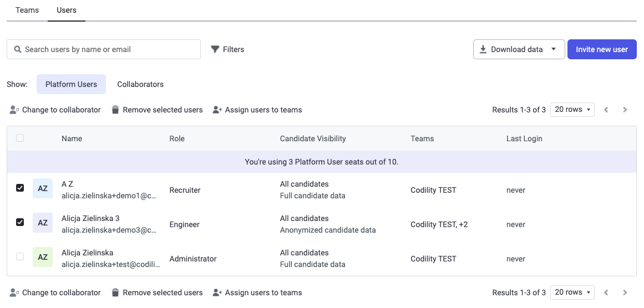
Task: Click the Candidate Visibility column header
Action: click(x=313, y=138)
